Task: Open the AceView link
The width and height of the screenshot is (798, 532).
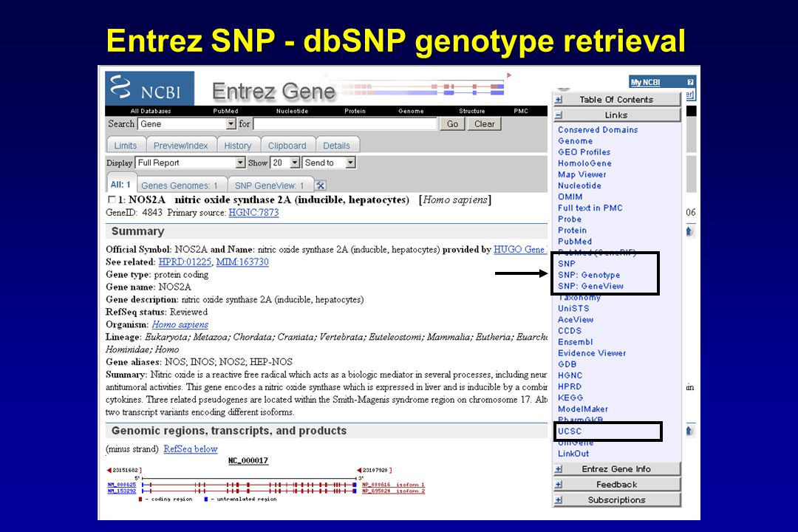Action: point(576,320)
